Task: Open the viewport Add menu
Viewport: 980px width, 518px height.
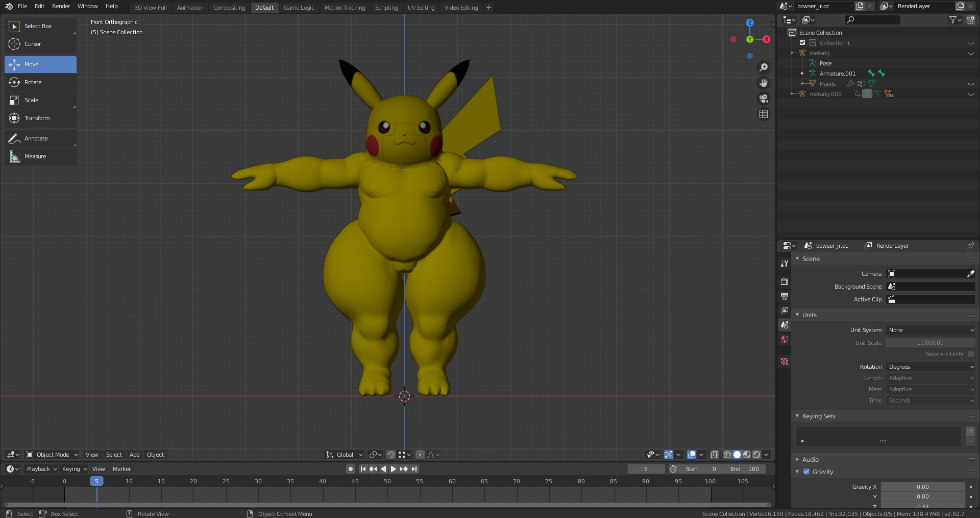Action: [134, 455]
